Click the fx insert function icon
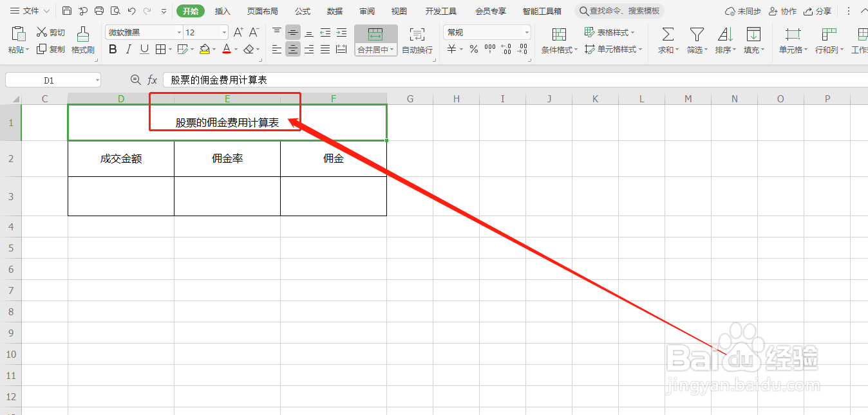The height and width of the screenshot is (415, 868). click(153, 80)
